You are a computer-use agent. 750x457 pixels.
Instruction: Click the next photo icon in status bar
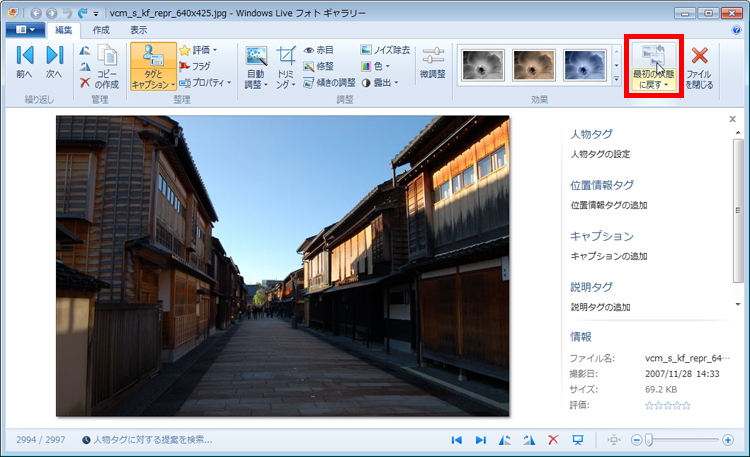[x=481, y=440]
